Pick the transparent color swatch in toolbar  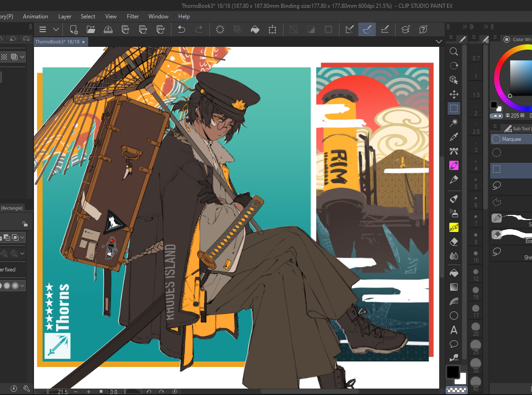coord(457,390)
